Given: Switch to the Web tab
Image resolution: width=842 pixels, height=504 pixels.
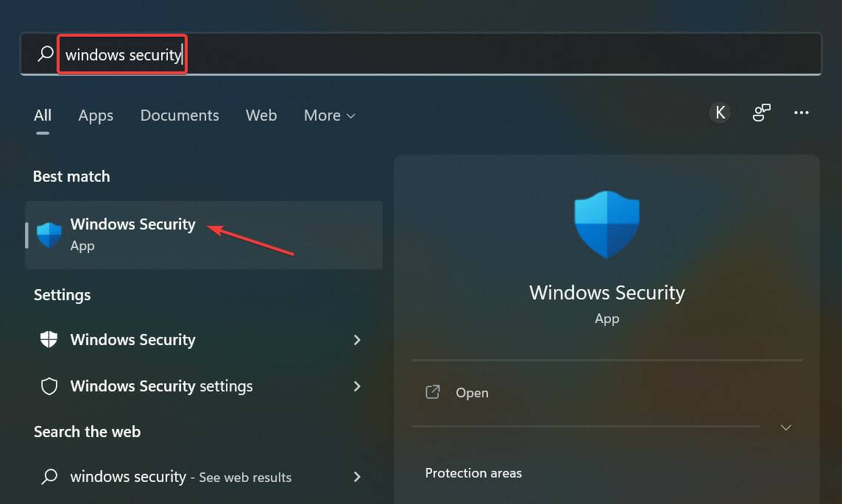Looking at the screenshot, I should [261, 115].
